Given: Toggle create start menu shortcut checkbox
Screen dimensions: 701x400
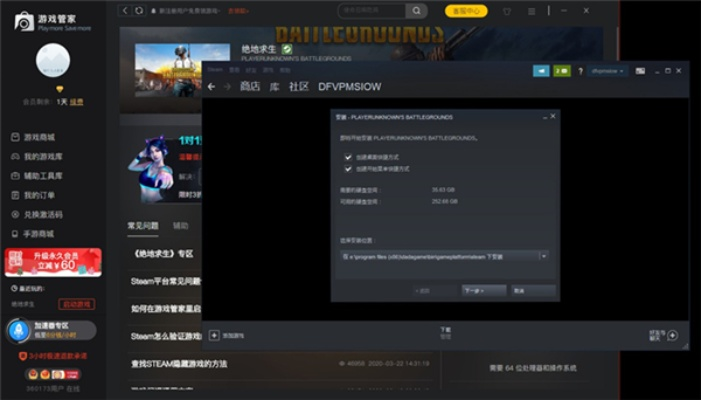Looking at the screenshot, I should coord(348,169).
